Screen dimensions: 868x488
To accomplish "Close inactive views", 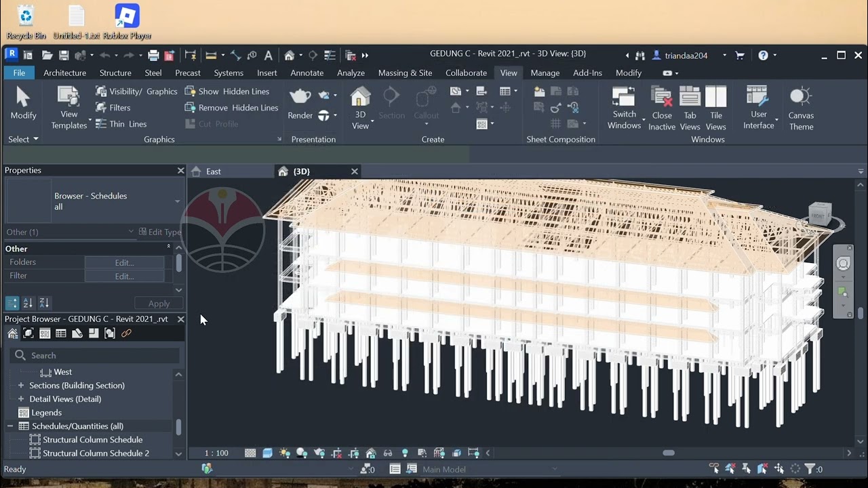I will (x=662, y=108).
